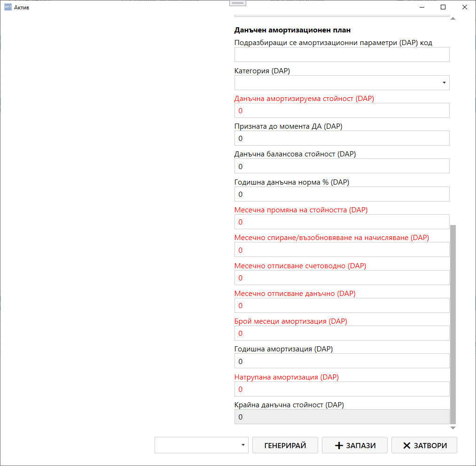Click the Месечна промяна на стойността field
The height and width of the screenshot is (466, 476).
(342, 222)
